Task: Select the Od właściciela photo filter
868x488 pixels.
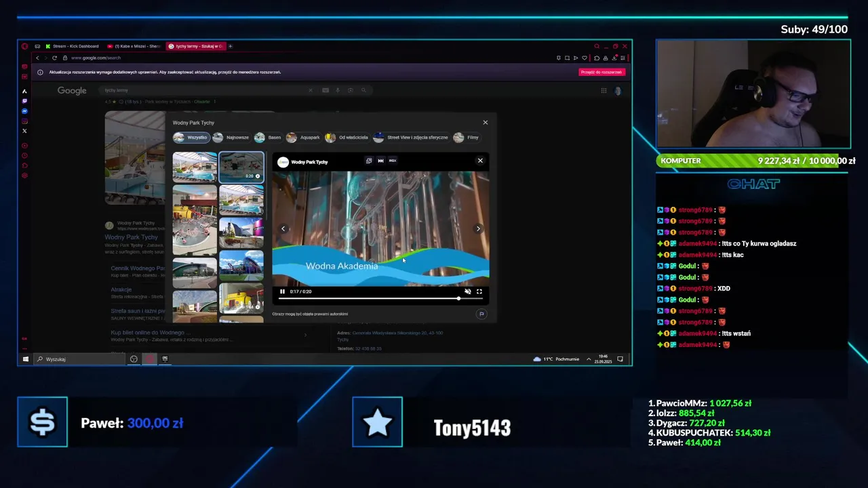Action: pyautogui.click(x=347, y=138)
